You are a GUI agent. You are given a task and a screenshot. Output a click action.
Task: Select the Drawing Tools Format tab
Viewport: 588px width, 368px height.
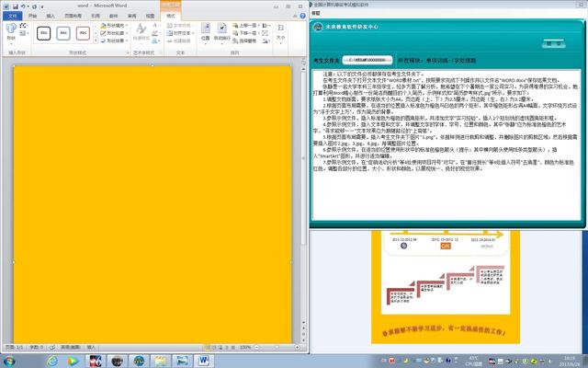pyautogui.click(x=171, y=16)
